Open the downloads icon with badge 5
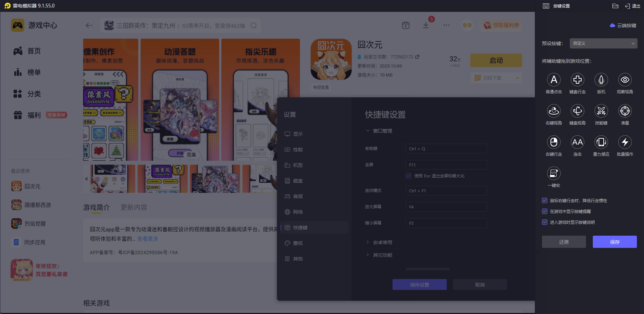Screen dimensions: 644x314 point(426,25)
